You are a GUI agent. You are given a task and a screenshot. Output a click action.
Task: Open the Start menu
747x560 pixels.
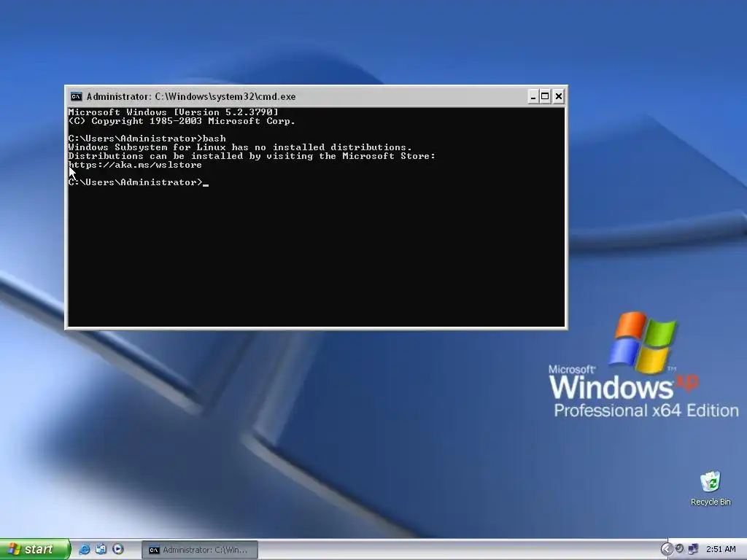pyautogui.click(x=34, y=549)
